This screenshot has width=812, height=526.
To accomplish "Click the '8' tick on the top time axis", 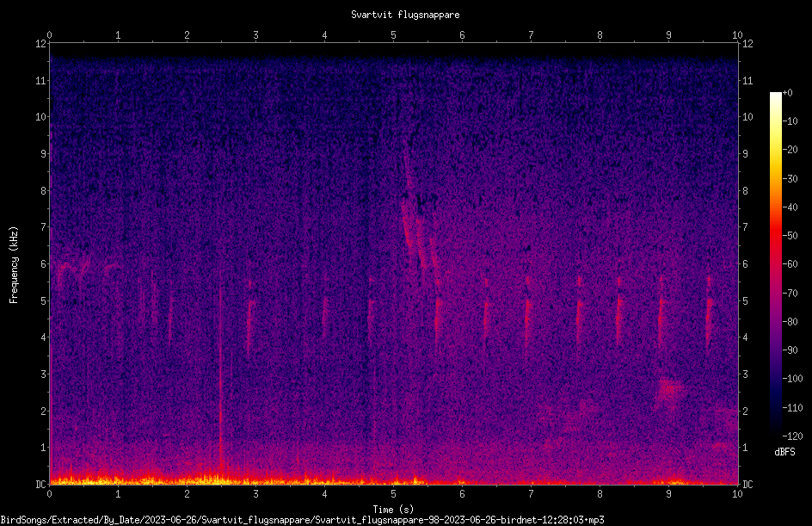I will click(x=600, y=34).
